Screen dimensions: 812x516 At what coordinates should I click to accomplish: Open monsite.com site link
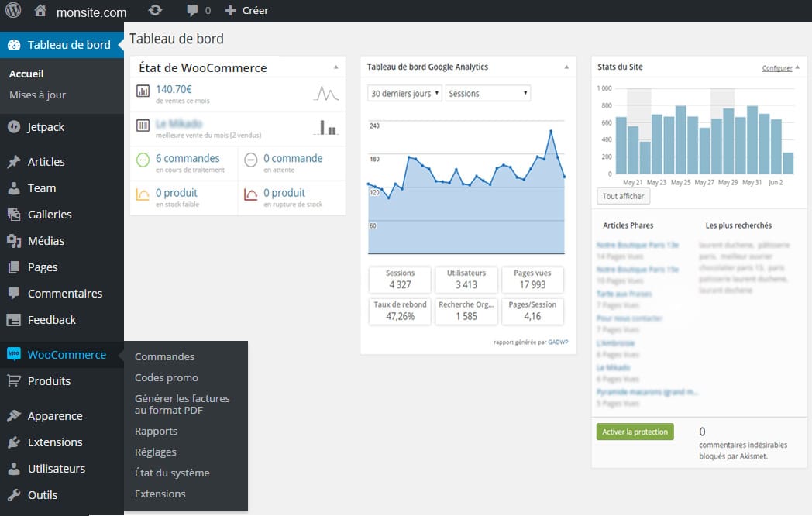(91, 12)
